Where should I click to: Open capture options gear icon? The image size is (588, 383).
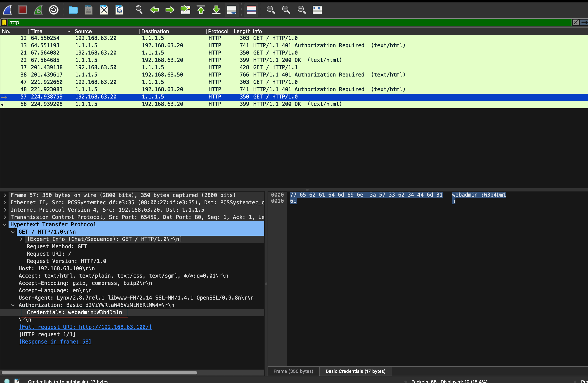[x=54, y=10]
